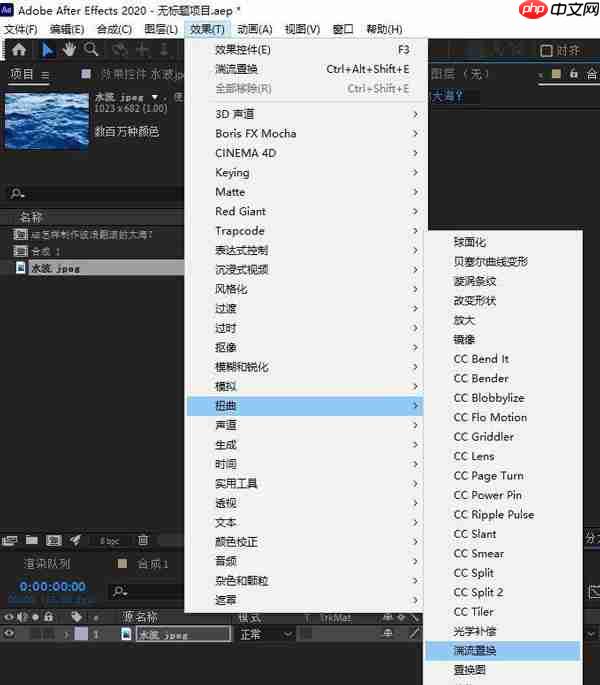Expand layer 1 properties triangle
The width and height of the screenshot is (600, 685).
[x=66, y=634]
